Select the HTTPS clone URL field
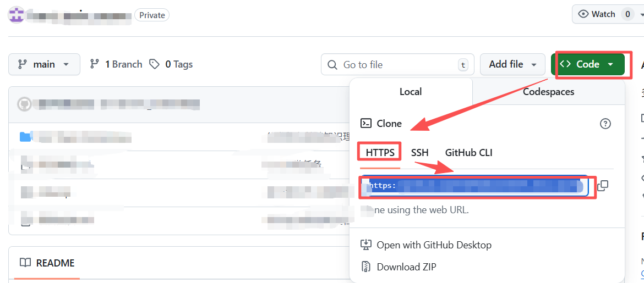This screenshot has width=644, height=283. 474,186
